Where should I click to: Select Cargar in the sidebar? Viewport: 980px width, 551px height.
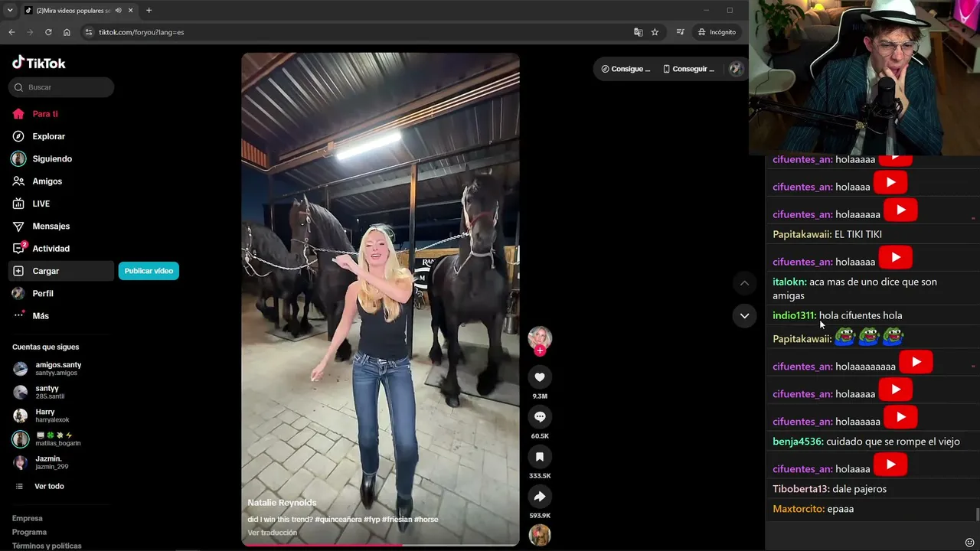pos(61,271)
